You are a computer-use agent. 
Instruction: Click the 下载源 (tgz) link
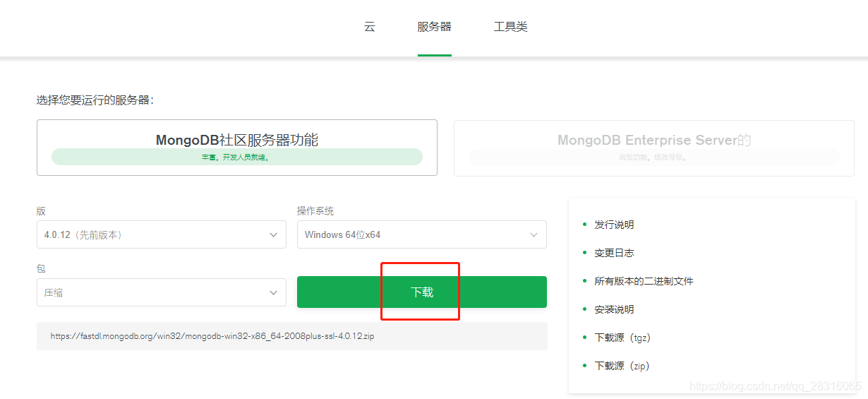coord(622,338)
